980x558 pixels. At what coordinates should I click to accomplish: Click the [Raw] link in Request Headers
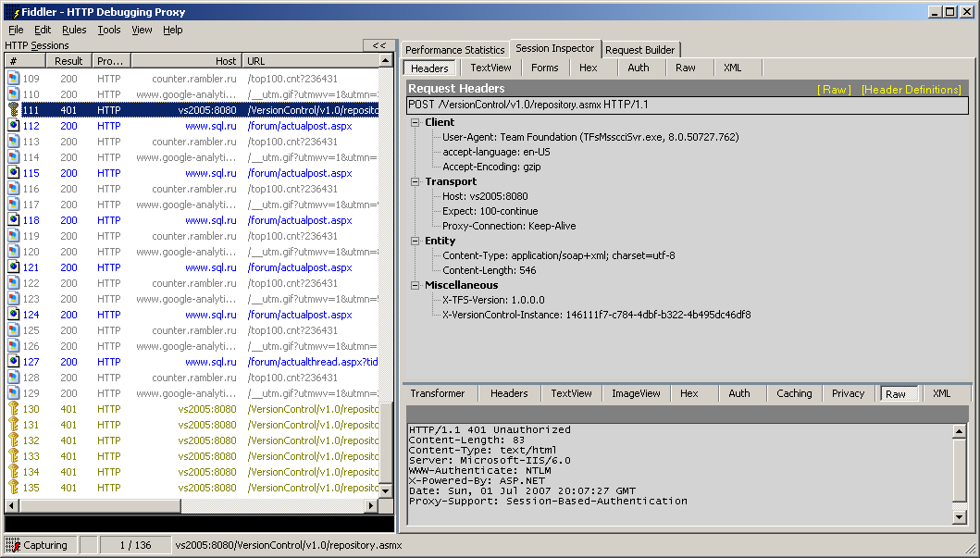coord(835,90)
